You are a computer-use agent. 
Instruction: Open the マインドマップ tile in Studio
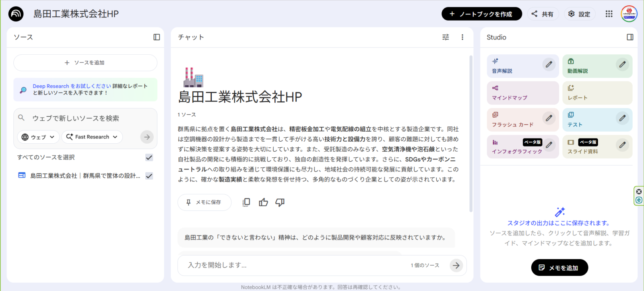click(522, 93)
